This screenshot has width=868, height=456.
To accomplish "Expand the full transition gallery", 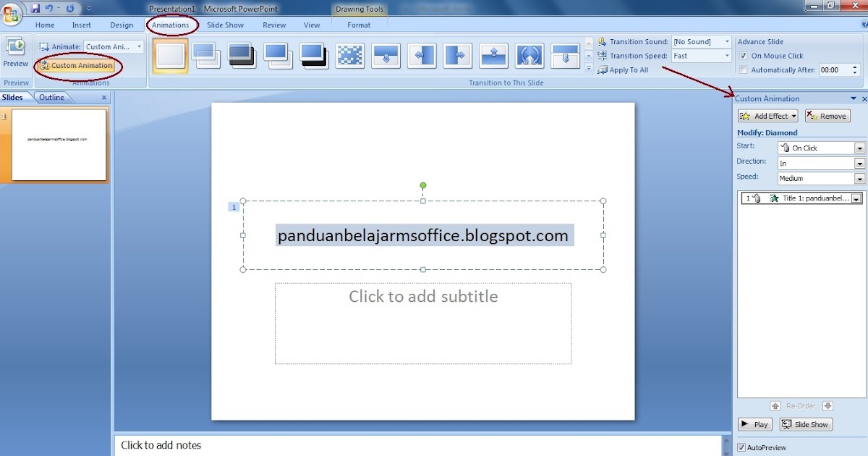I will 589,69.
